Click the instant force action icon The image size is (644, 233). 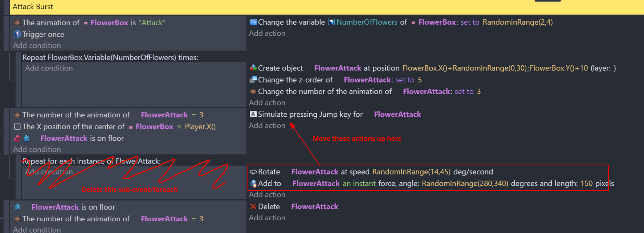tap(253, 183)
